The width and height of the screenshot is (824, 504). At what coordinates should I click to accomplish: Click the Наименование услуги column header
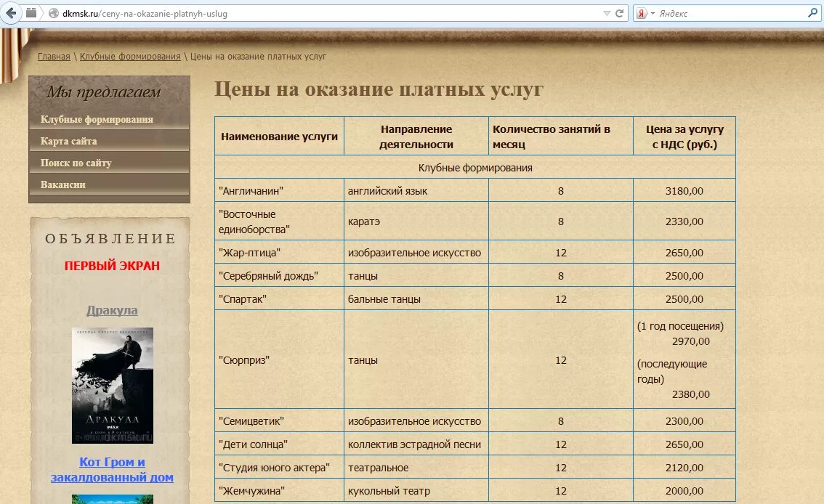pyautogui.click(x=279, y=136)
